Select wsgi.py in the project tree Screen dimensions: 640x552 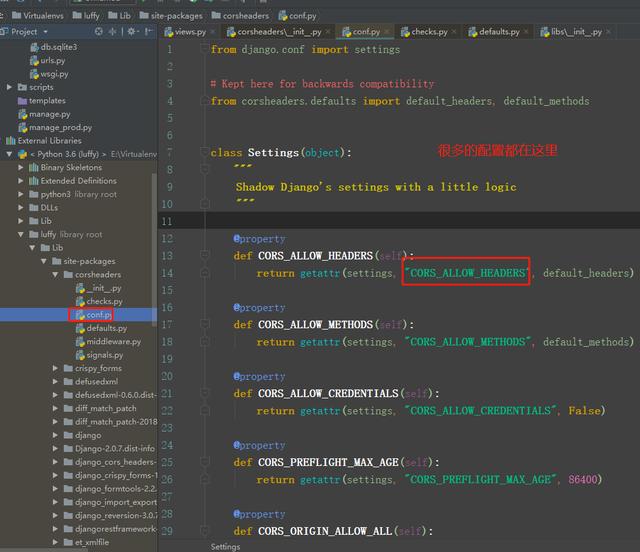(49, 74)
